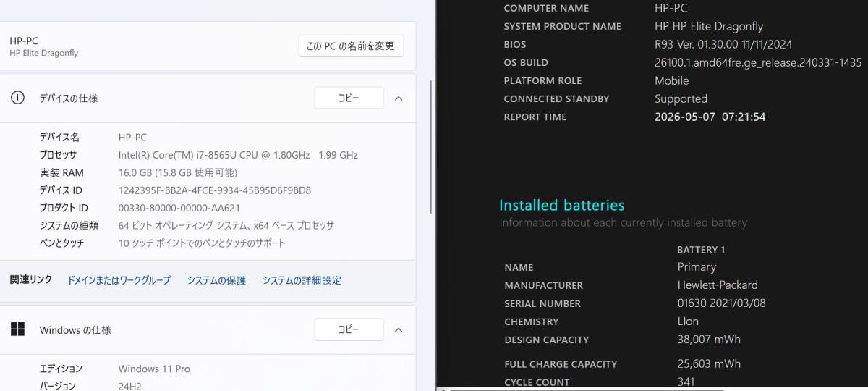This screenshot has height=391, width=868.
Task: Copy Windows specifications with the コピー button
Action: (x=348, y=329)
